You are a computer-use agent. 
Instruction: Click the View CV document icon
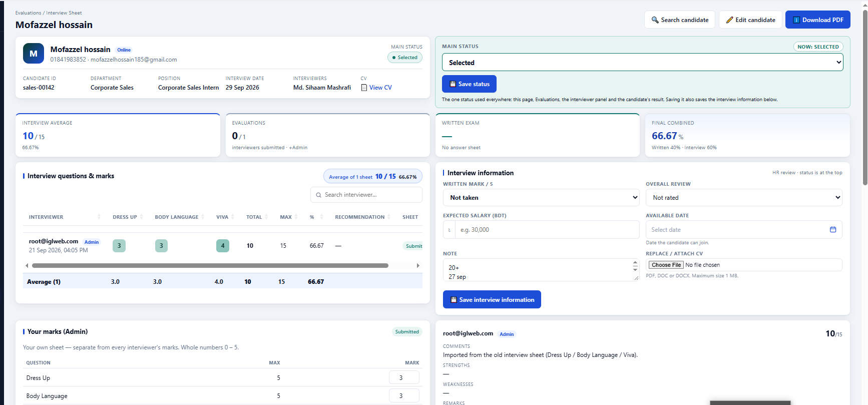364,88
